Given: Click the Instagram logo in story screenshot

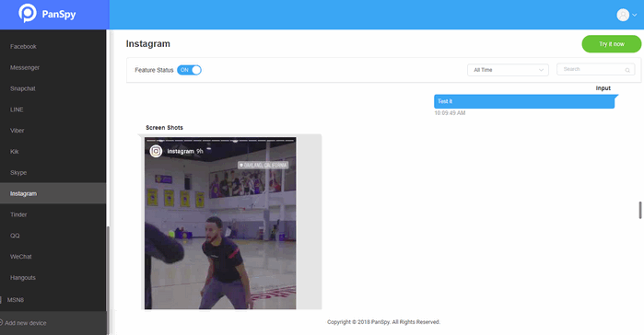Looking at the screenshot, I should pos(156,151).
